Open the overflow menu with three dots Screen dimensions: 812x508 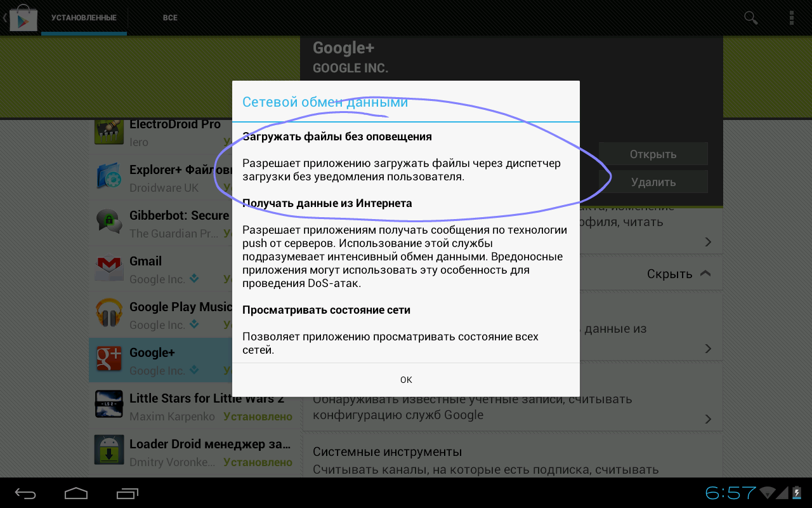point(792,18)
